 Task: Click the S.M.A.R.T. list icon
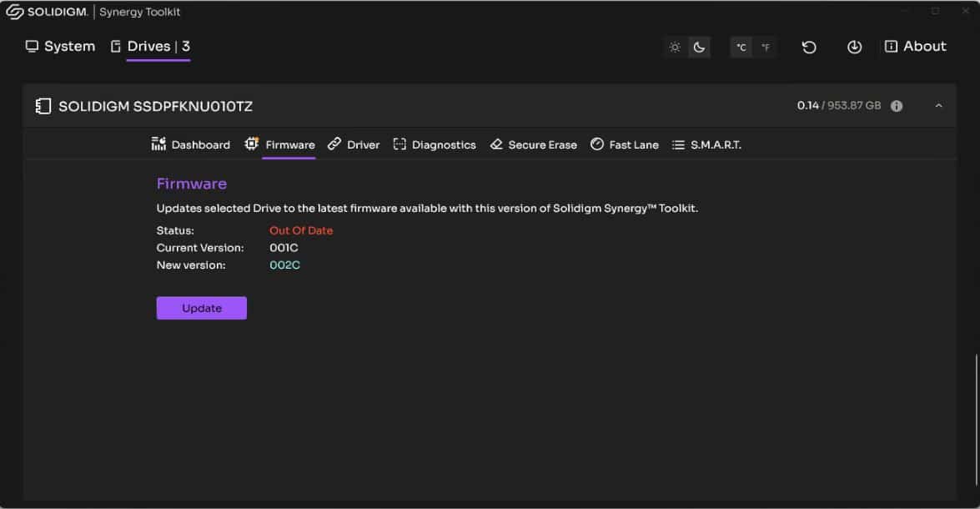coord(678,145)
